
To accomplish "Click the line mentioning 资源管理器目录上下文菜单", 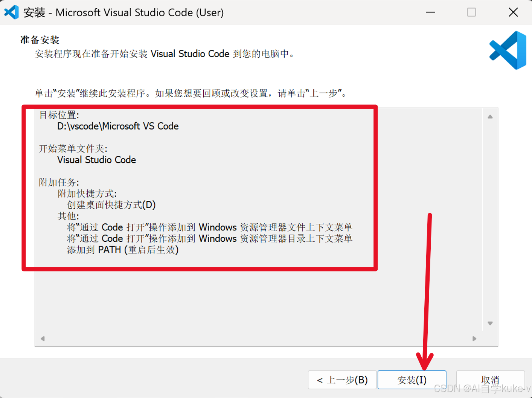I will (210, 239).
